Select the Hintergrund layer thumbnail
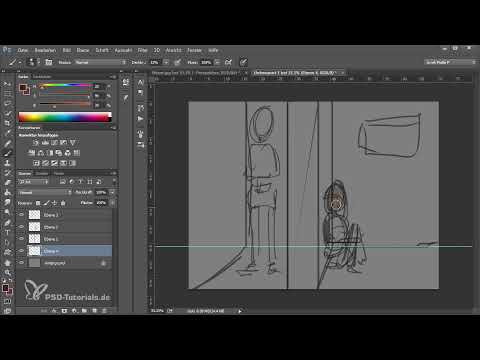The image size is (480, 360). 34,263
